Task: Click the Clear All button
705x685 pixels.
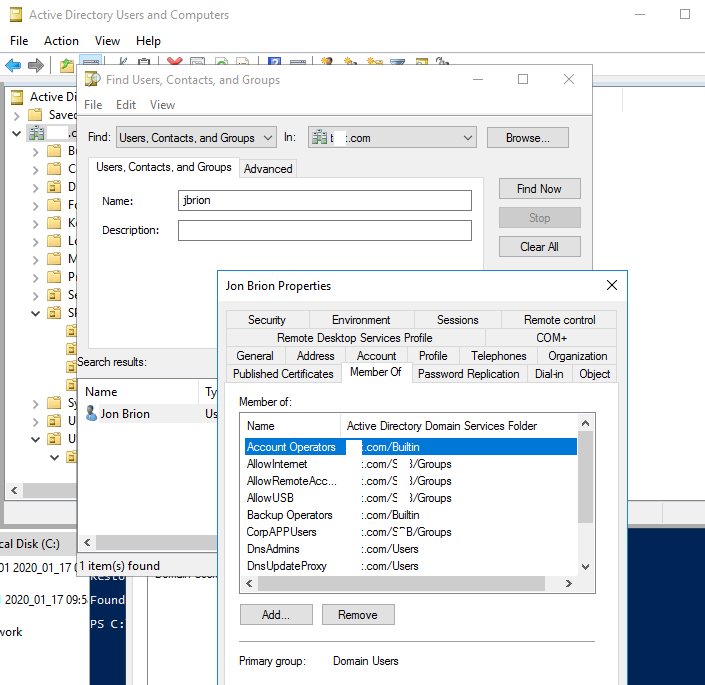Action: pyautogui.click(x=540, y=247)
